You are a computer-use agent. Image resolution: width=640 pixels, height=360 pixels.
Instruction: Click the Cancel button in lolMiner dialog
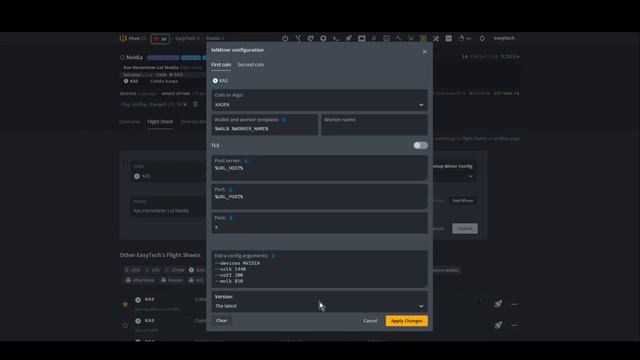pyautogui.click(x=370, y=321)
